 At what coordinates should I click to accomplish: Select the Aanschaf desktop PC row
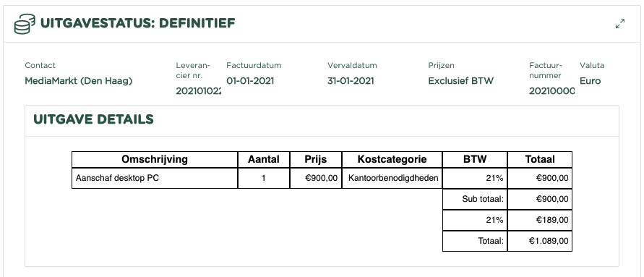click(x=322, y=179)
